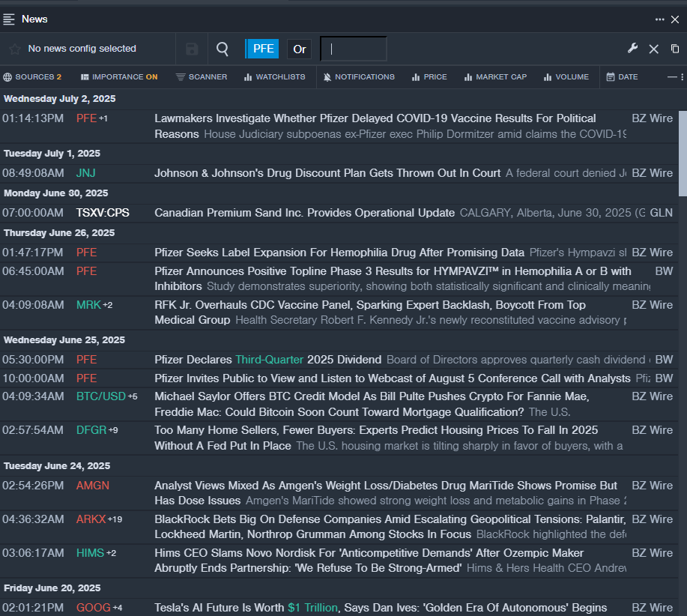Click the PFE +1 ticker at 01:14:13PM

[x=92, y=118]
